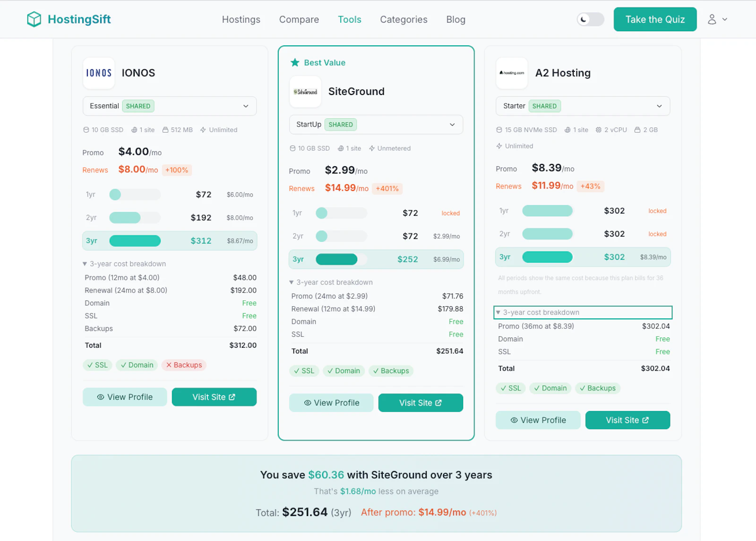
Task: Click the IONOS 1 site globe icon
Action: [x=134, y=130]
